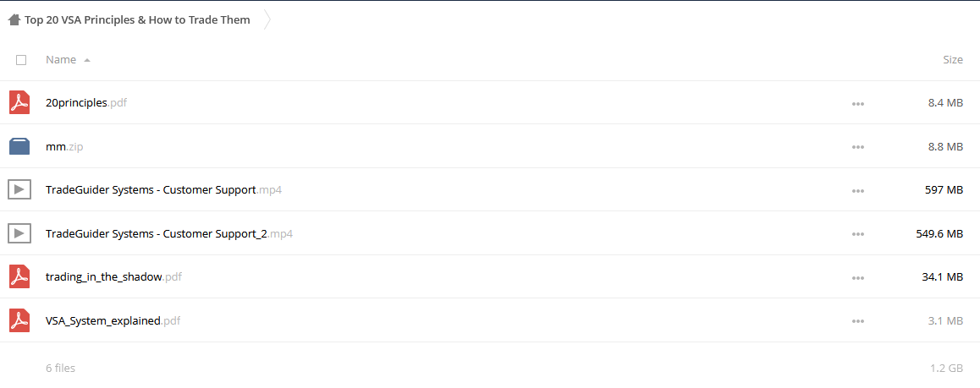Open more options for 20principles.pdf
Viewport: 980px width, 388px height.
point(858,103)
